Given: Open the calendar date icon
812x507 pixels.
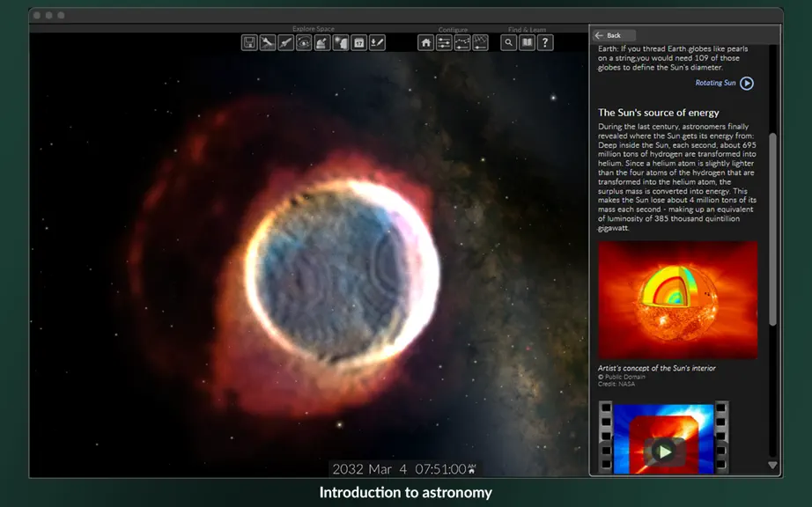Looking at the screenshot, I should 358,42.
